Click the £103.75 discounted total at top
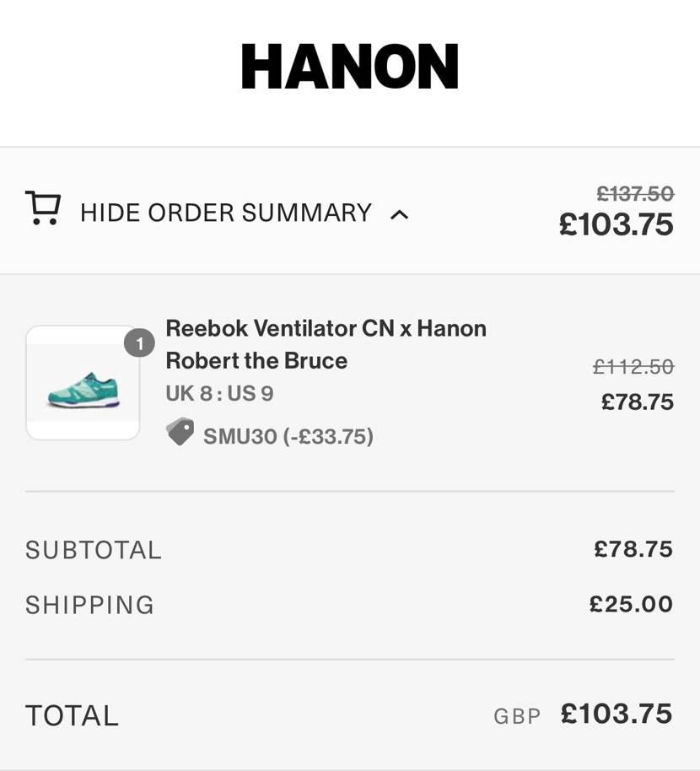Viewport: 700px width, 771px height. (617, 224)
